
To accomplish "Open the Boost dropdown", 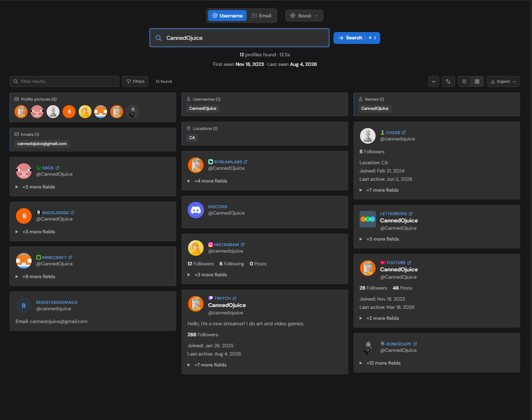I will [304, 16].
